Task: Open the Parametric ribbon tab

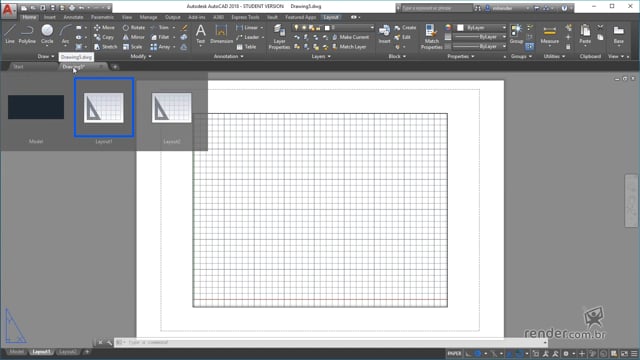Action: pos(102,17)
